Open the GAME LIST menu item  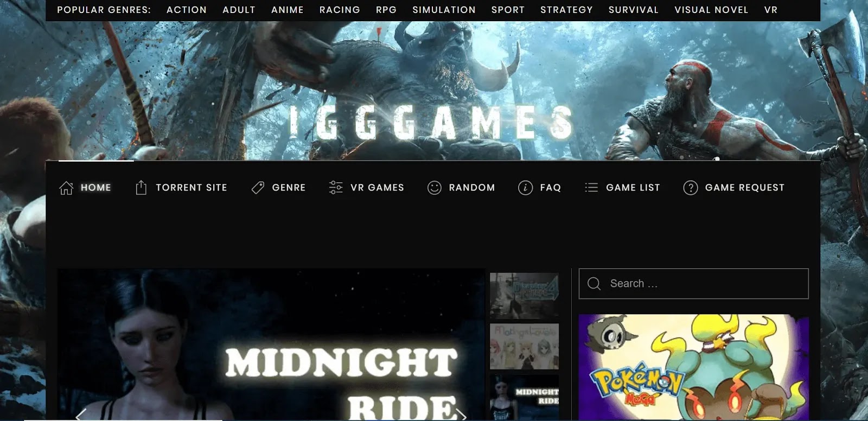633,188
